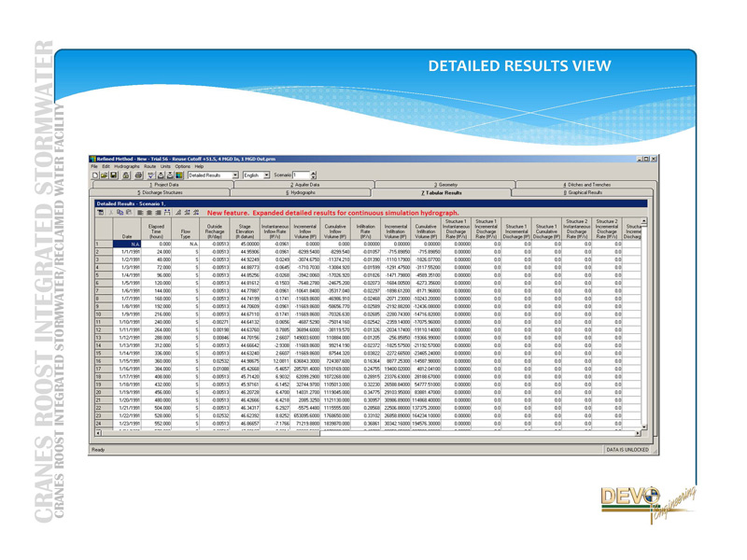747x560 pixels.
Task: Click the copy icon in grid toolbar
Action: coord(121,213)
